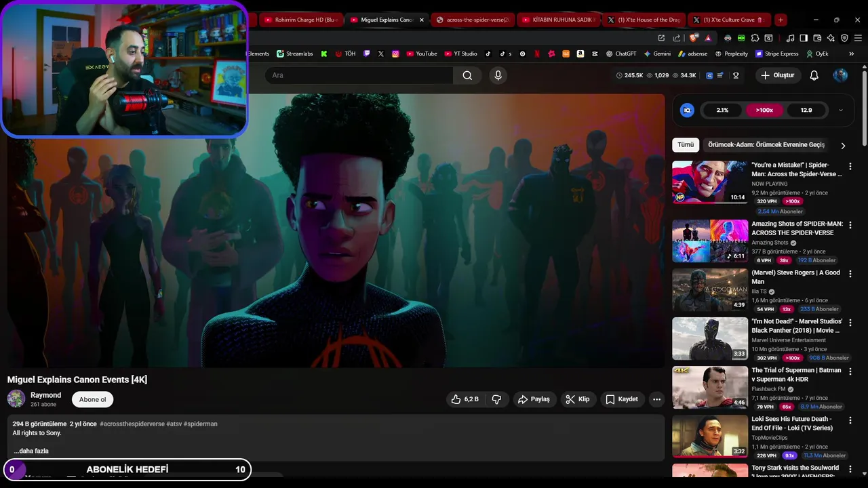
Task: Show more bookmarks with the double chevron
Action: tap(852, 54)
